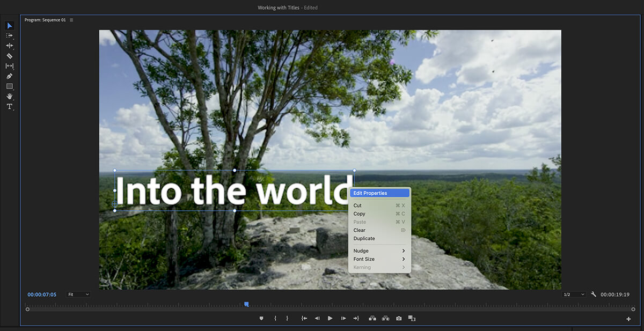This screenshot has height=331, width=644.
Task: Select the Type tool
Action: [9, 107]
